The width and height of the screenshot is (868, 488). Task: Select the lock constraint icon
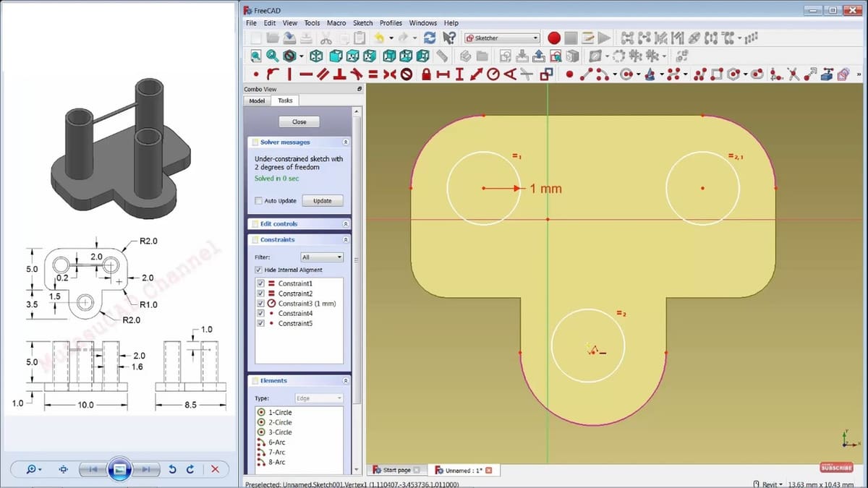pyautogui.click(x=426, y=74)
